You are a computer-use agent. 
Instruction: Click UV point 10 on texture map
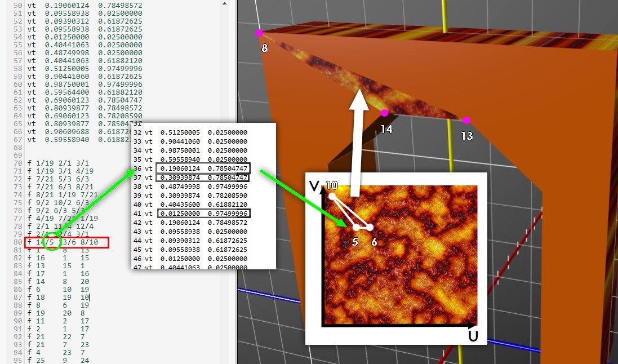[332, 196]
